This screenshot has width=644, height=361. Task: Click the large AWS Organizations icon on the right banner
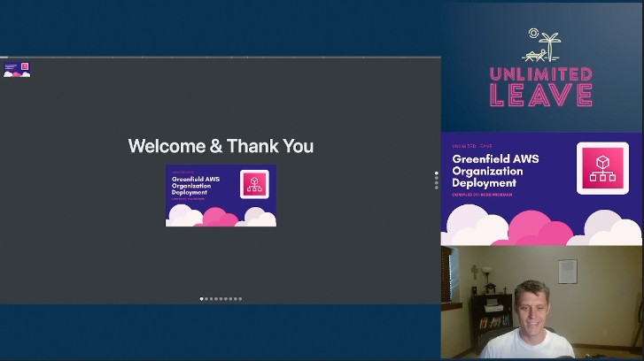[602, 168]
